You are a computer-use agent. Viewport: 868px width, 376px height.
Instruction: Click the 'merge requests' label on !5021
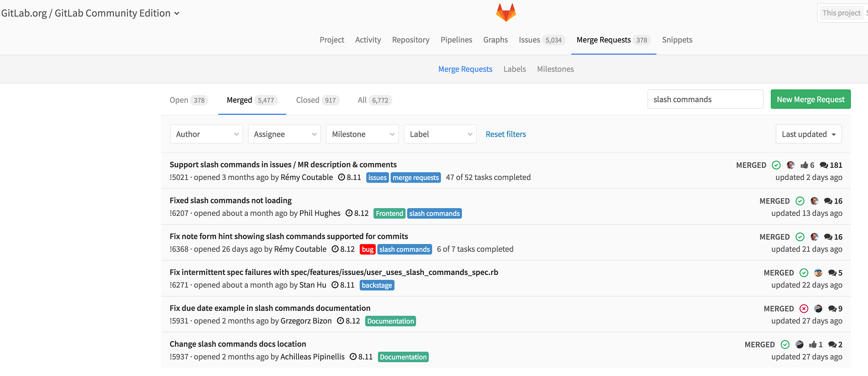point(416,178)
